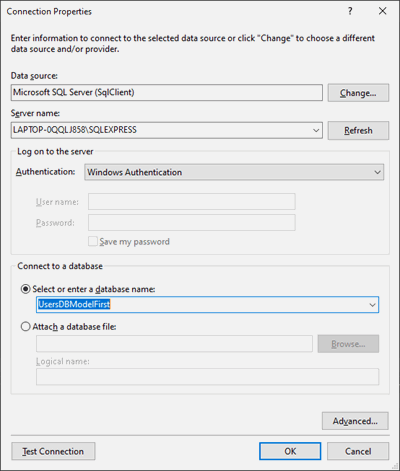Click the Test Connection button

pyautogui.click(x=53, y=451)
